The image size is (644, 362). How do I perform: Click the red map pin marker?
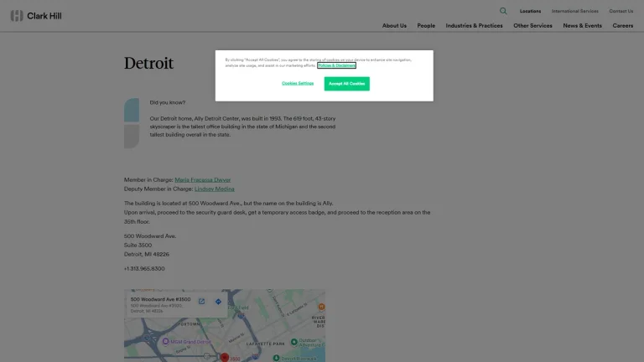224,357
